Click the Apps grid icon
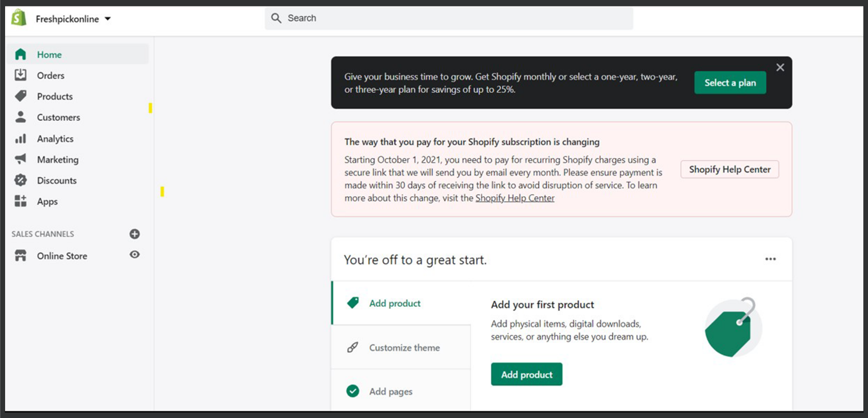The image size is (868, 418). pos(20,201)
